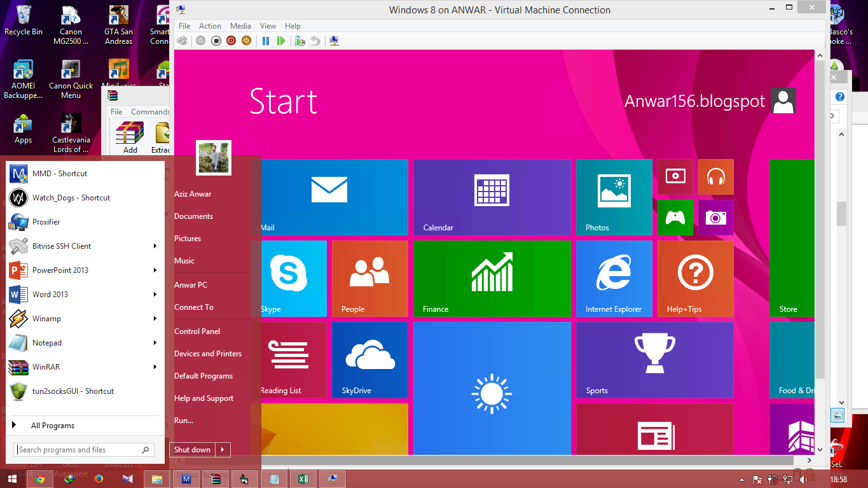Open Google Chrome from the taskbar
The image size is (868, 488).
40,479
